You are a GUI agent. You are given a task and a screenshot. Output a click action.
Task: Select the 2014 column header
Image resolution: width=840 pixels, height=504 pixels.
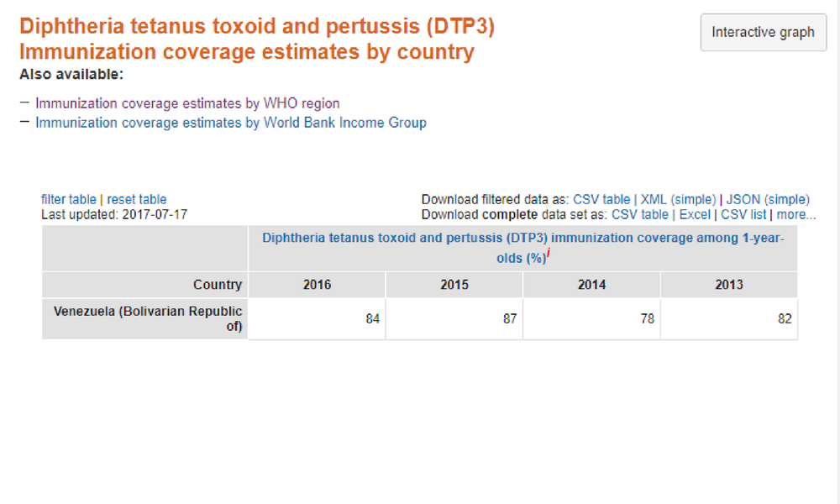point(591,285)
